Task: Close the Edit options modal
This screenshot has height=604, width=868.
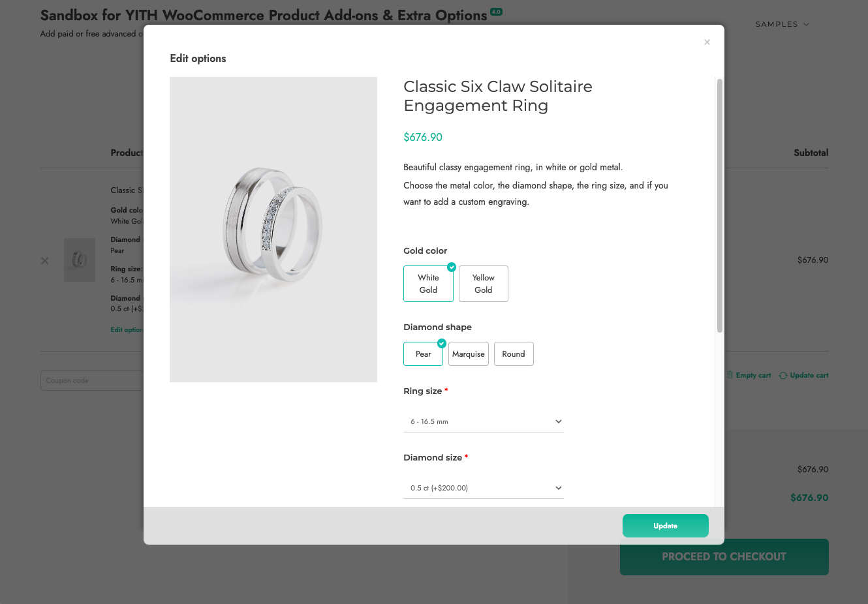Action: click(707, 42)
